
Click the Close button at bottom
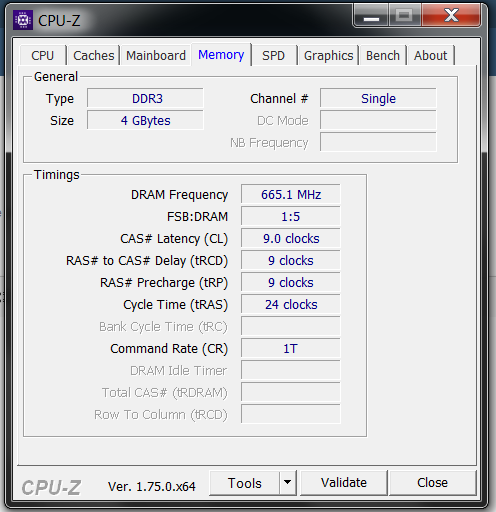pyautogui.click(x=432, y=483)
